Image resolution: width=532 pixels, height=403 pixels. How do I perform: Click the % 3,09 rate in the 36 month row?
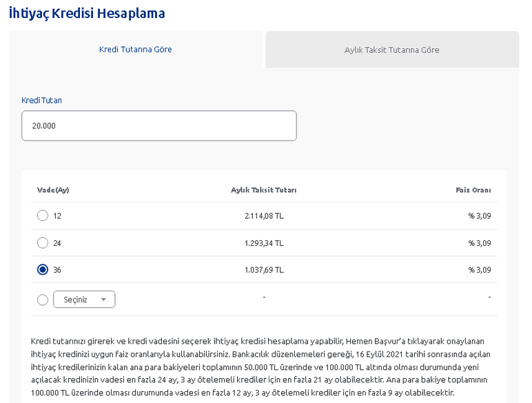pyautogui.click(x=480, y=269)
